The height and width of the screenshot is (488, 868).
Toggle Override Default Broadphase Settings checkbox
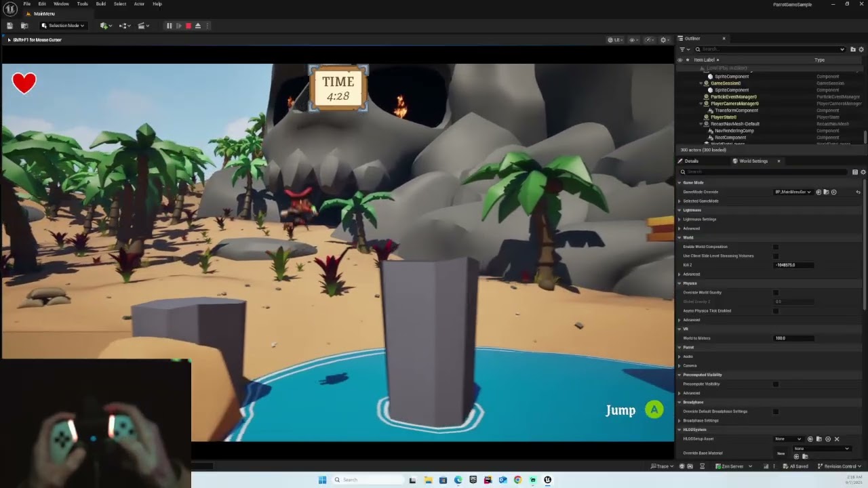point(776,411)
